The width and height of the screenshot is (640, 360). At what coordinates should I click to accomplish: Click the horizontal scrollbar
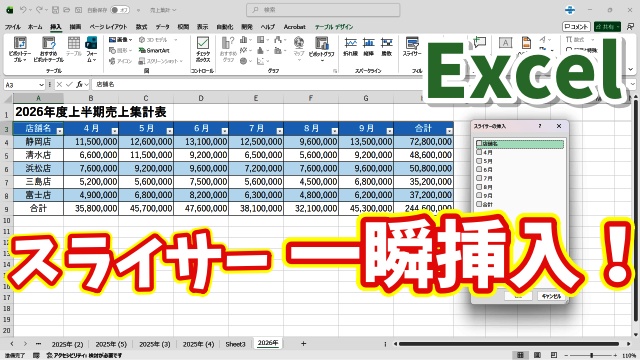click(x=509, y=344)
